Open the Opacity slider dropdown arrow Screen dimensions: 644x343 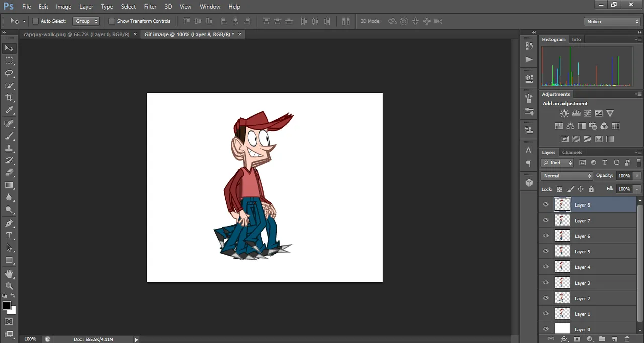pos(637,176)
